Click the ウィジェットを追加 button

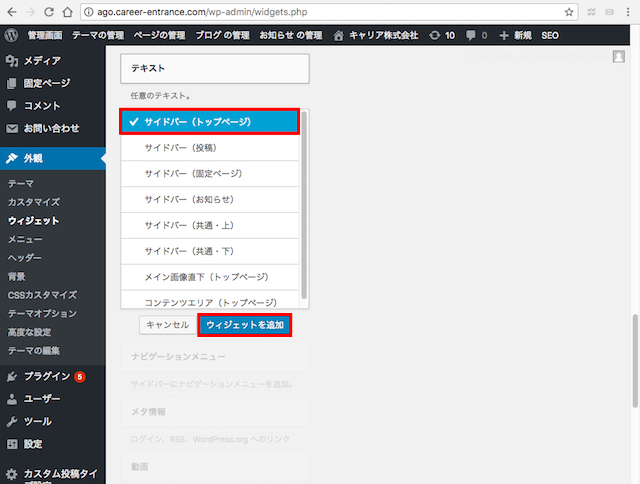click(x=245, y=325)
